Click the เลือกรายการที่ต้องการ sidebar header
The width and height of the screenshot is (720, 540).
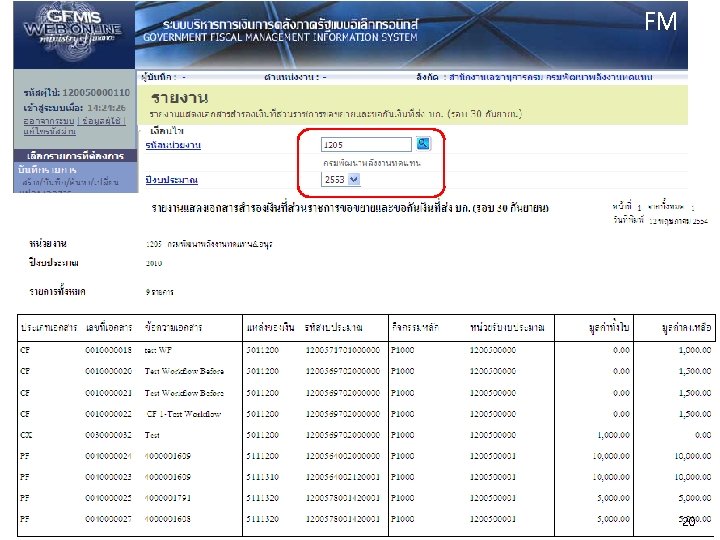click(x=75, y=156)
